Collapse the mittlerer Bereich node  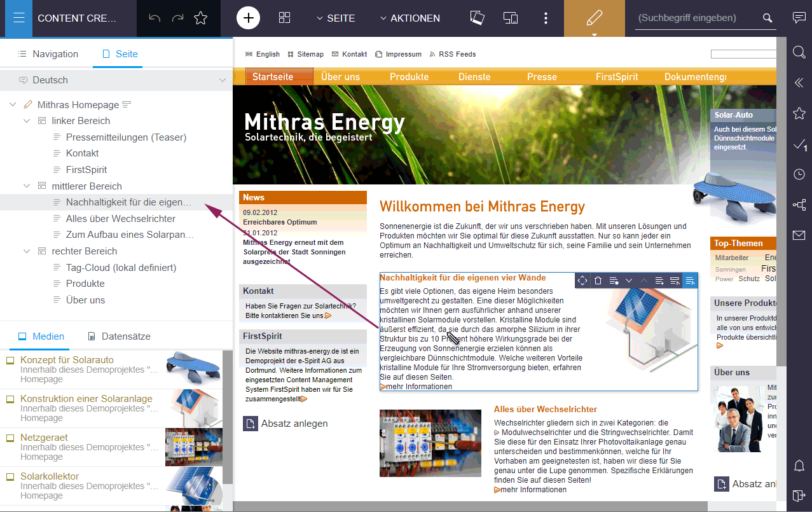point(27,186)
